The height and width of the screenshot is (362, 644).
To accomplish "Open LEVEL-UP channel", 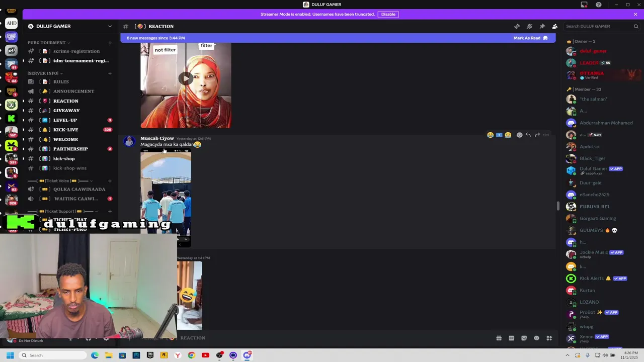I will pos(70,120).
